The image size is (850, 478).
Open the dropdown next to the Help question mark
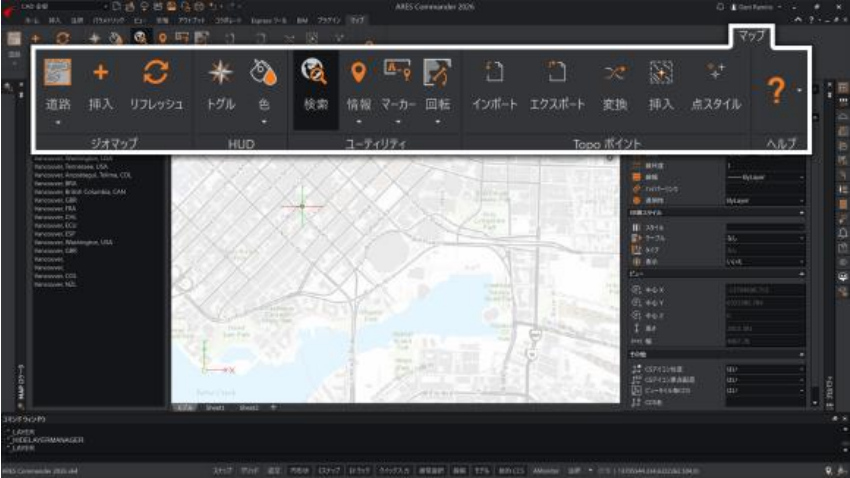coord(799,90)
